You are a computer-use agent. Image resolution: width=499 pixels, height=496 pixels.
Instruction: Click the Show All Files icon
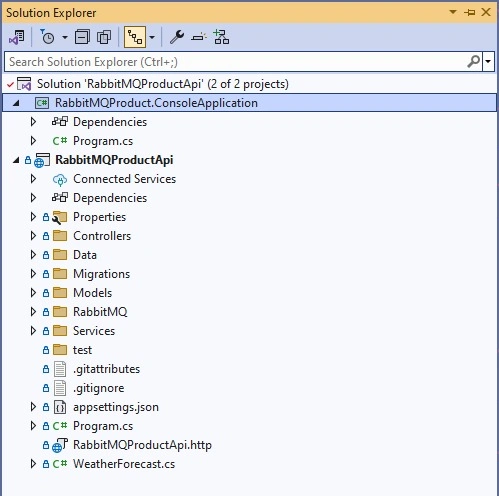104,37
